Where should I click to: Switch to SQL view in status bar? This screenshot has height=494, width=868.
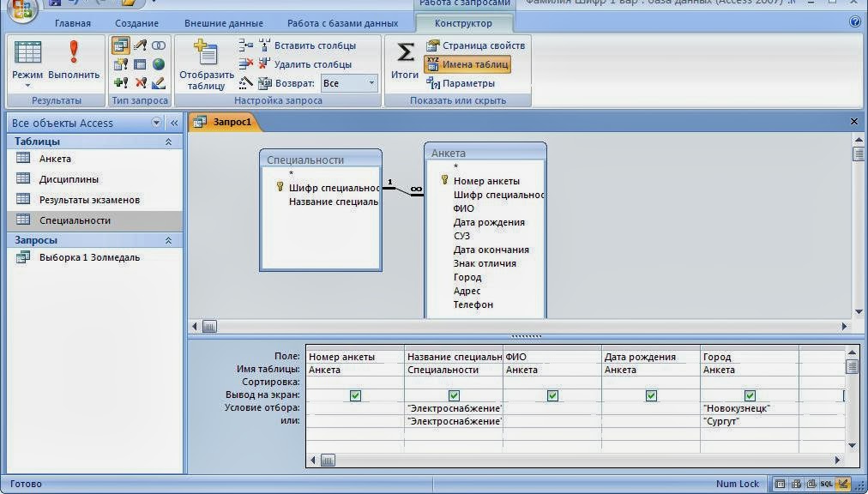click(826, 484)
